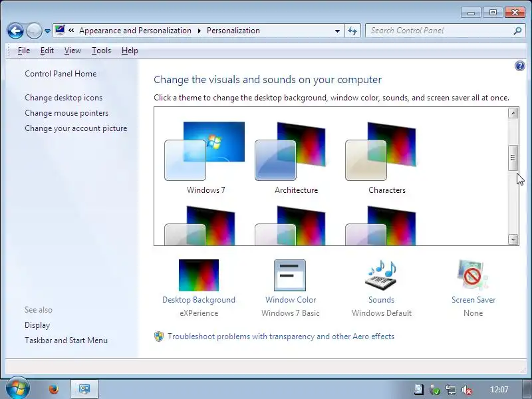Click the theme list scroll up arrow
Viewport: 532px width, 399px height.
click(x=513, y=113)
